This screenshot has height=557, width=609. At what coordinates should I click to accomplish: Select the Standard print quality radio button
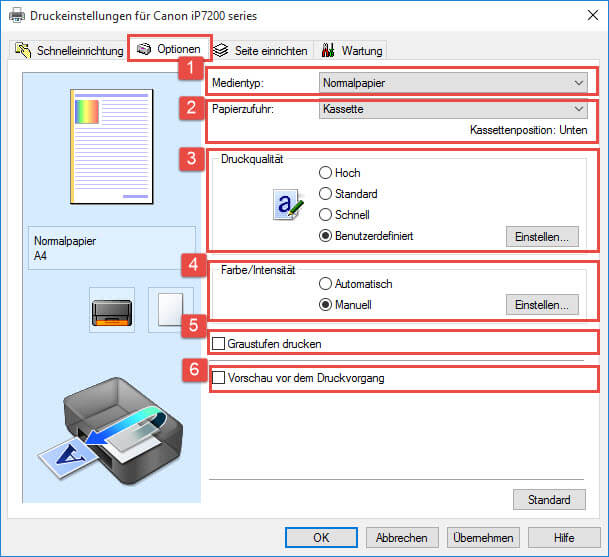pos(348,193)
